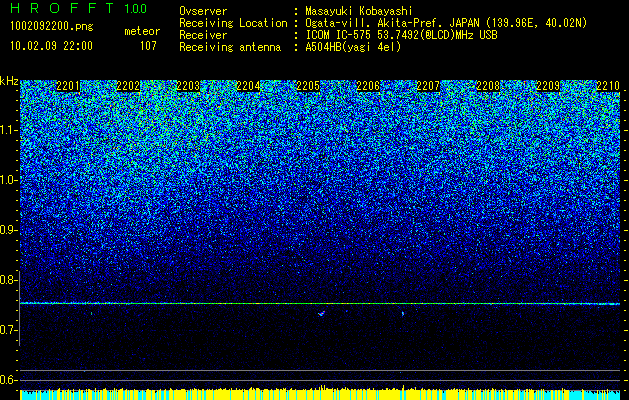
Task: Click the 2202 time marker
Action: click(128, 86)
